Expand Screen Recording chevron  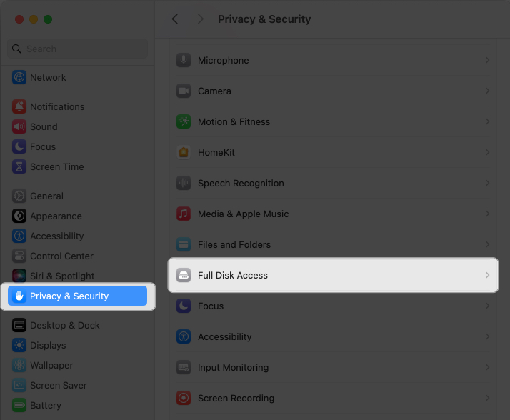coord(487,398)
